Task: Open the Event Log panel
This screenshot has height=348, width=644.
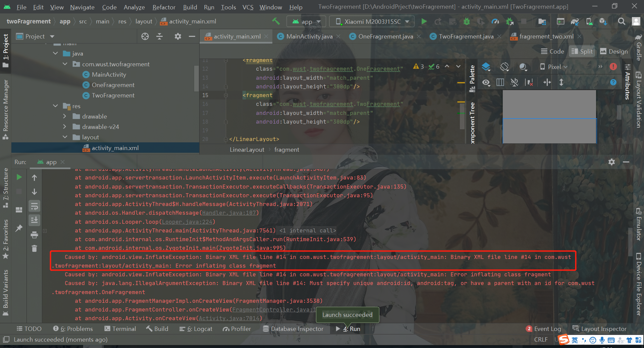Action: [x=547, y=329]
